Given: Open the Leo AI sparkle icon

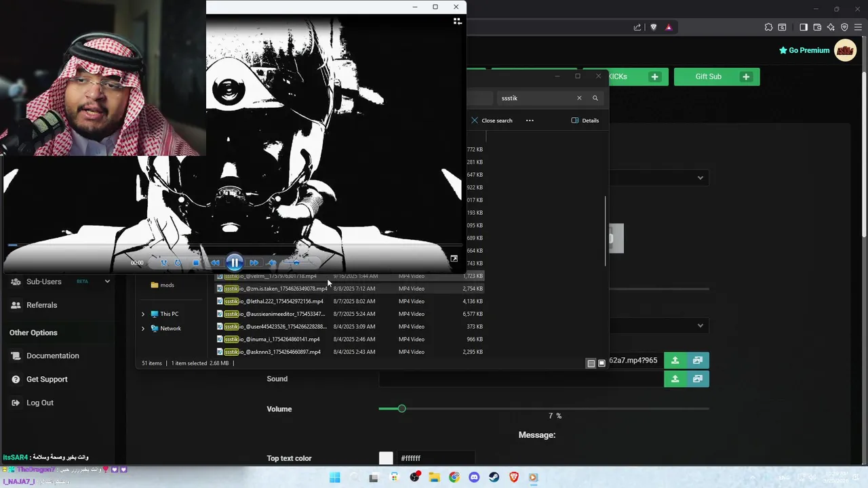Looking at the screenshot, I should point(831,28).
